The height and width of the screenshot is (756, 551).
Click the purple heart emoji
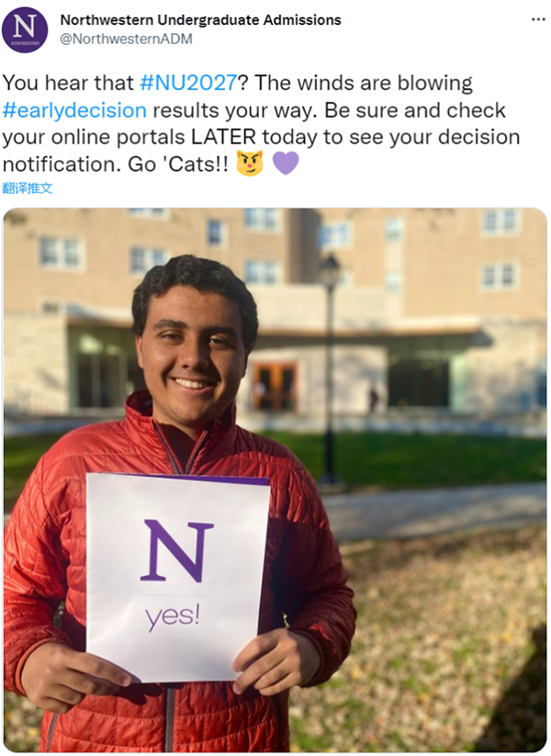(286, 163)
